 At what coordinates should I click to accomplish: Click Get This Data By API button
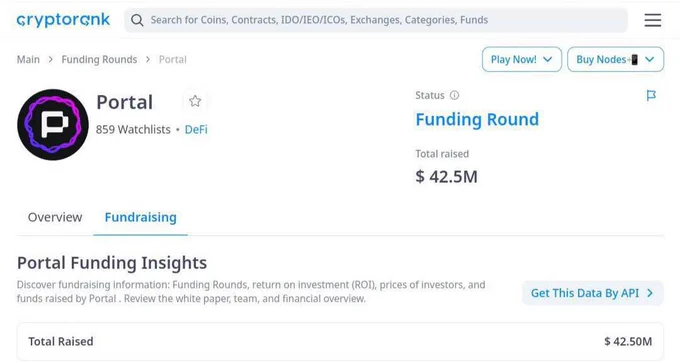click(593, 293)
